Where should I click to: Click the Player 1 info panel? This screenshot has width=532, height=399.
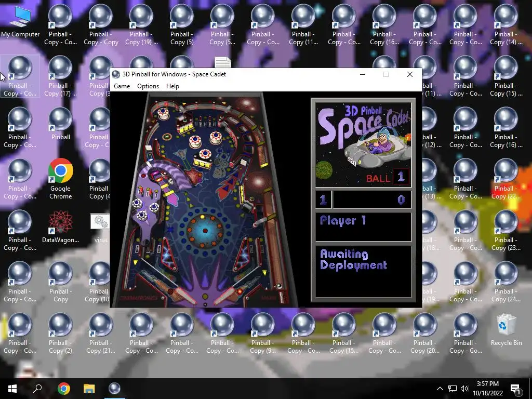[x=363, y=227]
